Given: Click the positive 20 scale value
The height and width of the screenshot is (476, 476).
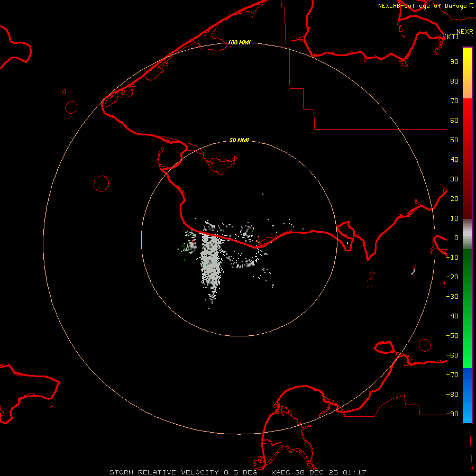Looking at the screenshot, I should coord(454,199).
